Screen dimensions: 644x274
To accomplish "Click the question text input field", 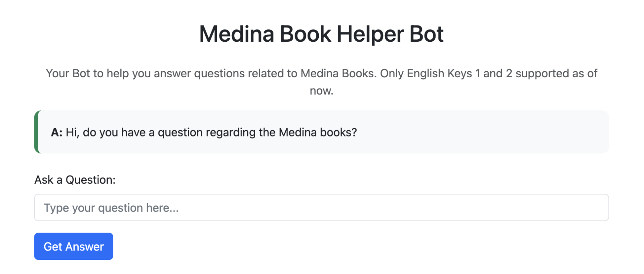I will [321, 208].
